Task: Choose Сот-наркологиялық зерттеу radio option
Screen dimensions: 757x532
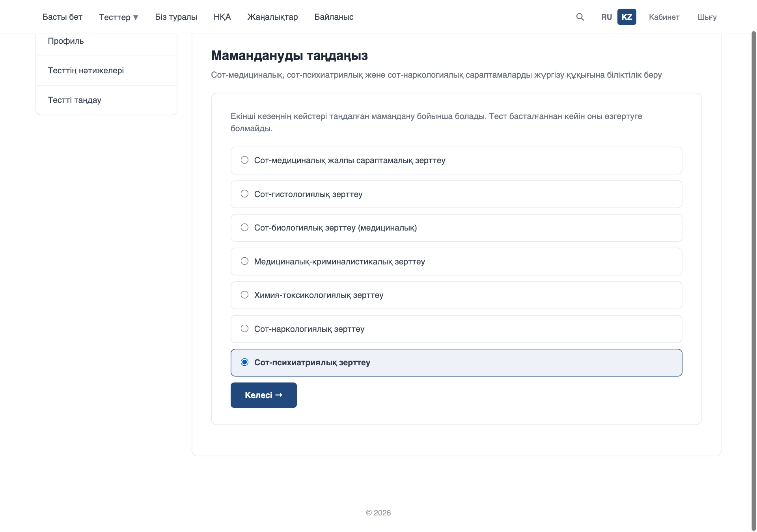Action: tap(244, 329)
